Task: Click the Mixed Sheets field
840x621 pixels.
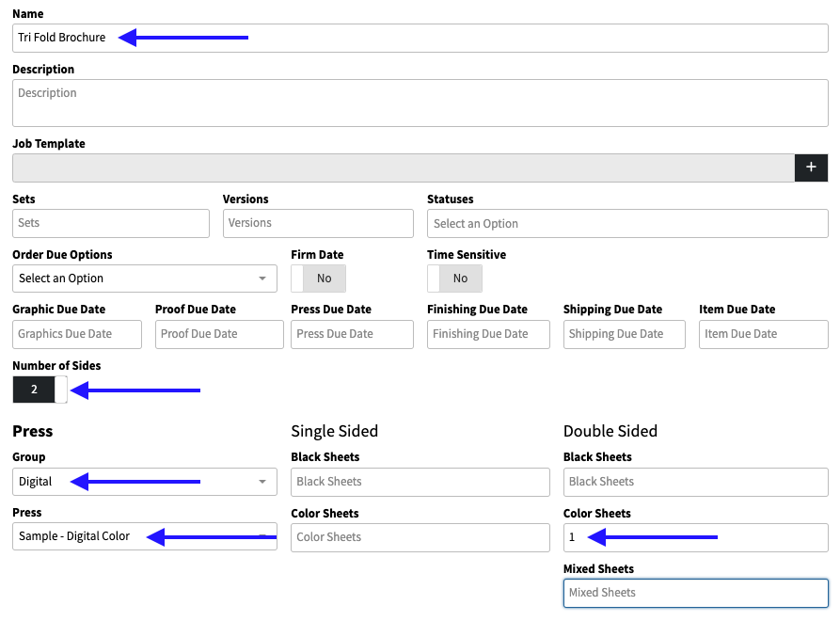Action: [696, 593]
